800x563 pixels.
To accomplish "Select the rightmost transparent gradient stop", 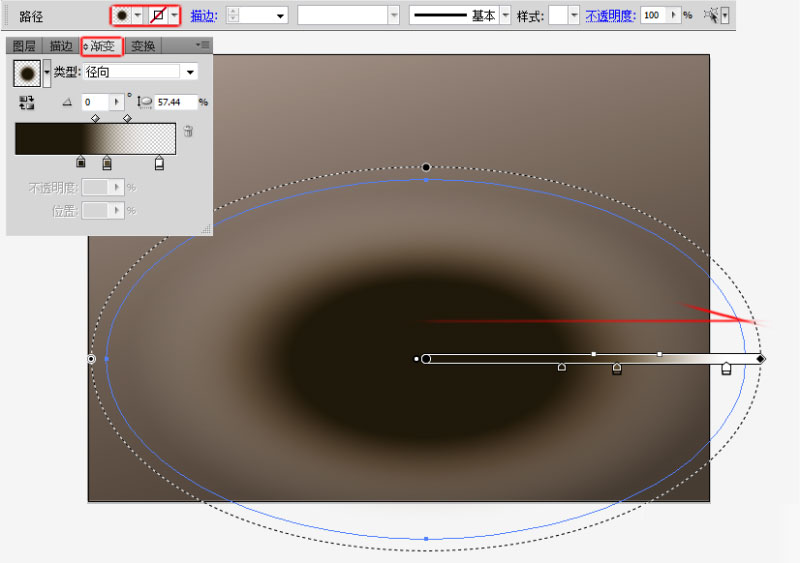I will click(159, 163).
